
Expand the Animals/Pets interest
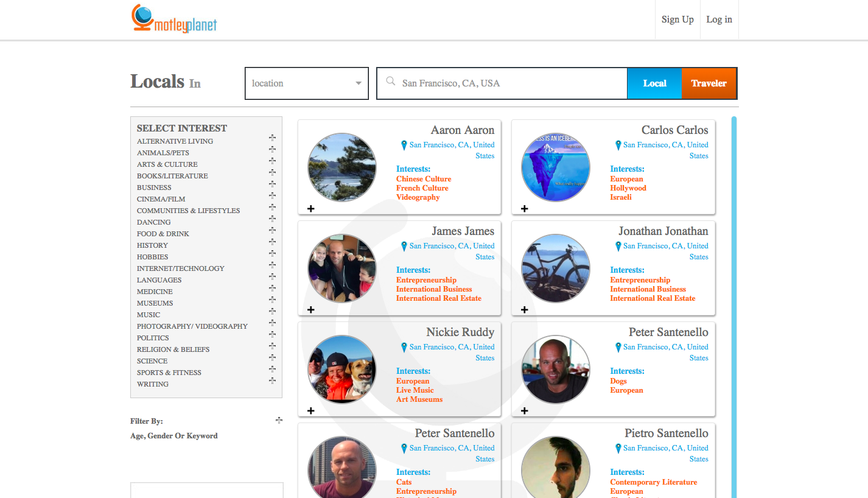(x=272, y=149)
